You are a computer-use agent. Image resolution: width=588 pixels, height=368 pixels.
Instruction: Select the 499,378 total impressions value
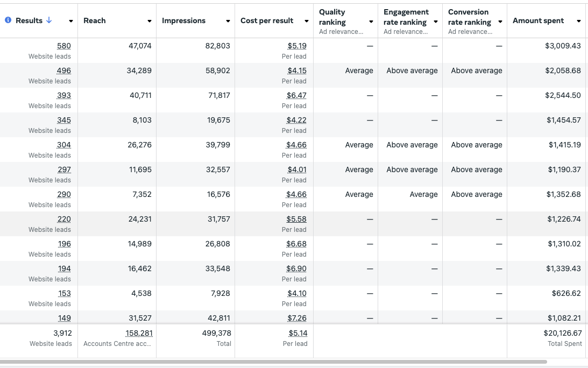pos(217,333)
